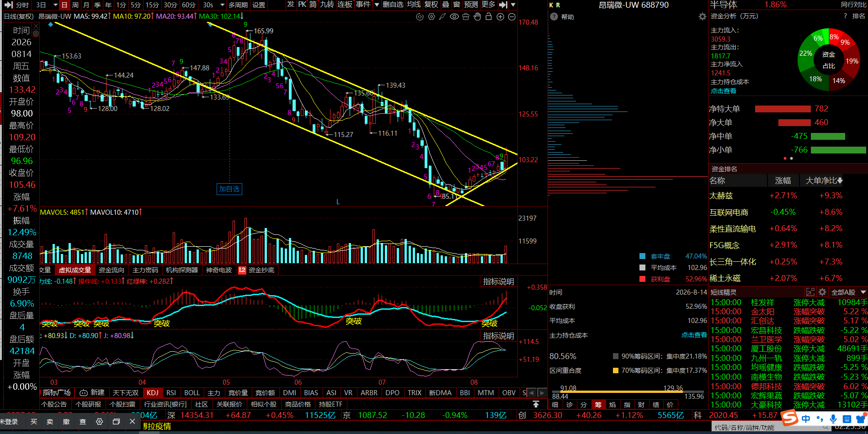The image size is (868, 434).
Task: Expand the 3日 period dropdown arrow
Action: tap(55, 5)
